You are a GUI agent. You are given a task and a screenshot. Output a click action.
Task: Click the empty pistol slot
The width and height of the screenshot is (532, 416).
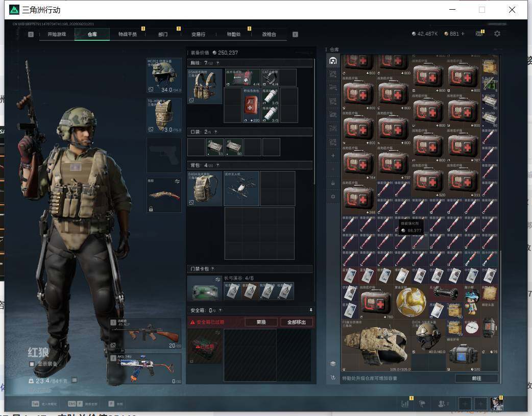tap(164, 155)
